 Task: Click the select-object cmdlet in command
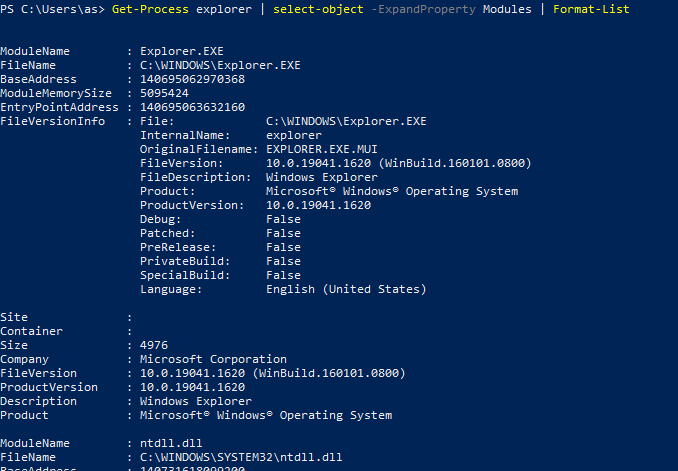tap(318, 9)
